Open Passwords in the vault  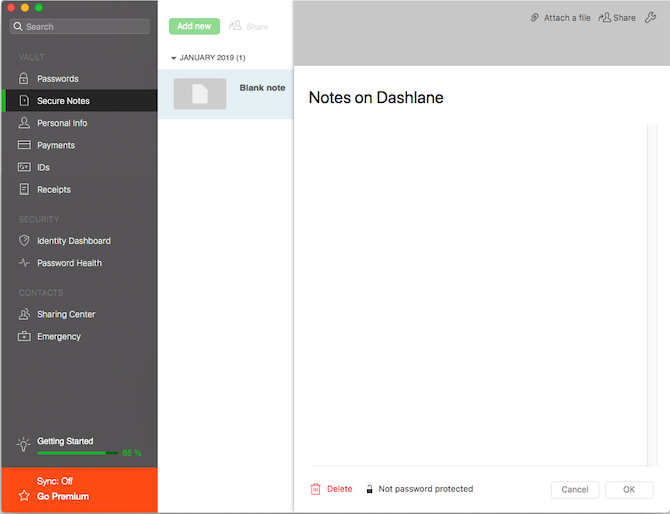point(80,79)
